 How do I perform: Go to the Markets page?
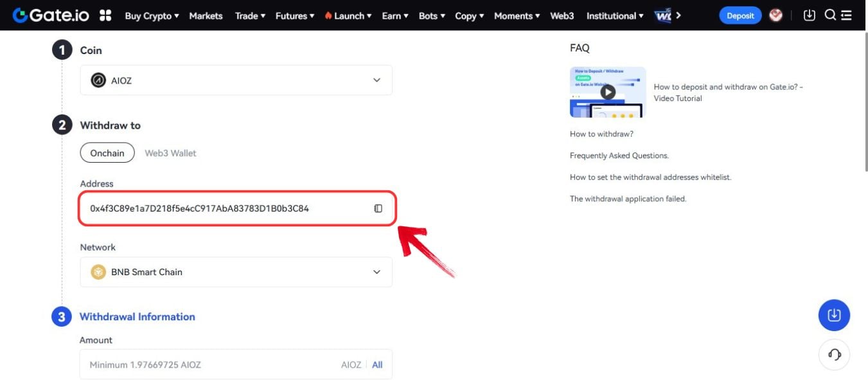tap(206, 15)
